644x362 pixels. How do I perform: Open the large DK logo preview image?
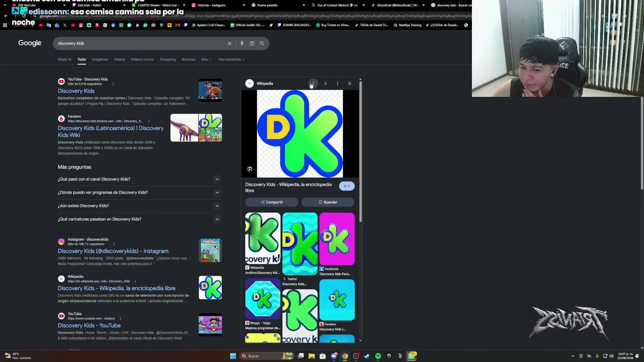300,134
